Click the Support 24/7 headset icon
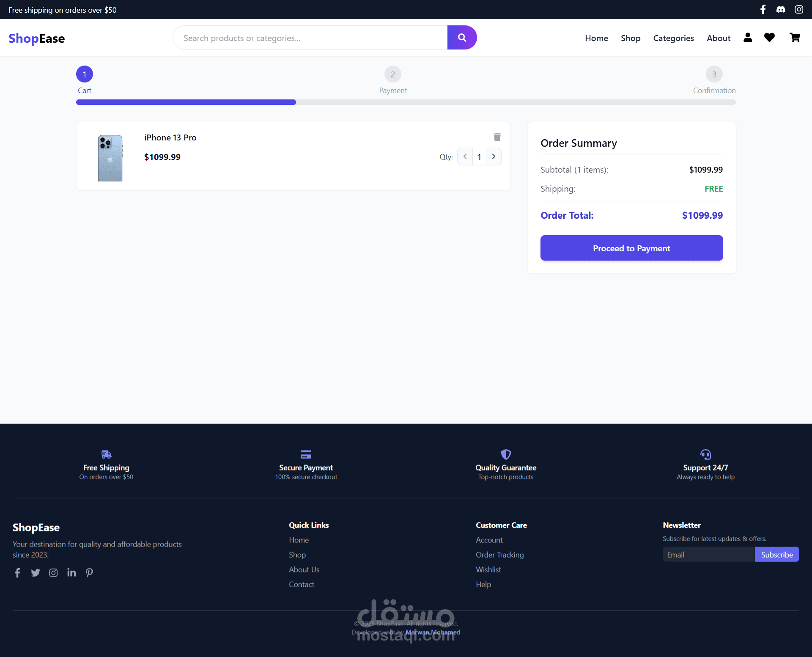The width and height of the screenshot is (812, 657). click(705, 454)
